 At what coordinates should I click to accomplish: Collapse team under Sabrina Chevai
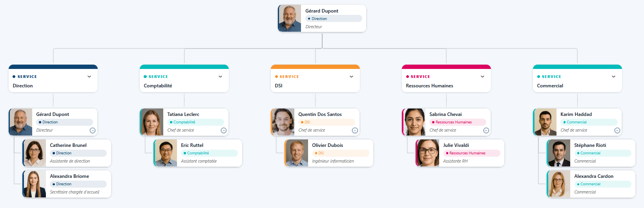pos(486,130)
